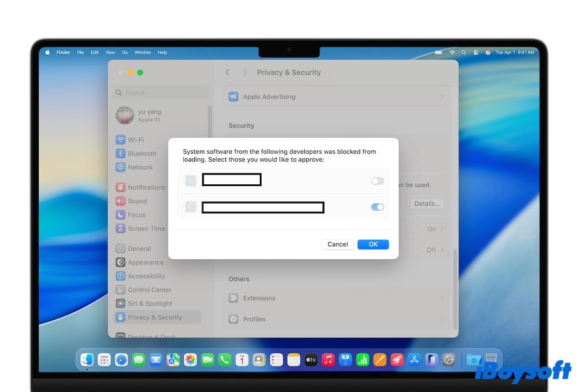Click OK to approve selected developers
The image size is (588, 392).
tap(373, 244)
